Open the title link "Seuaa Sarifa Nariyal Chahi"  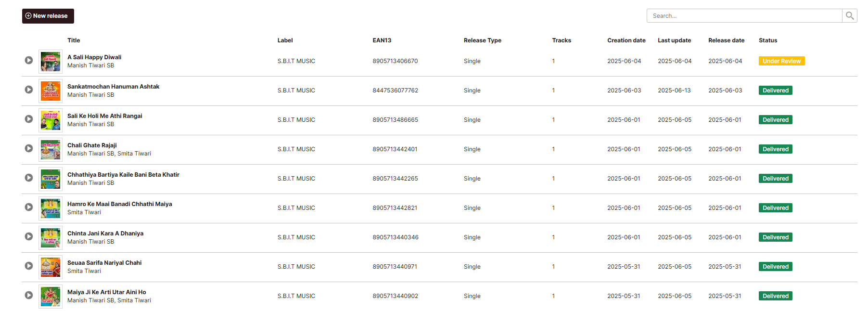pos(104,262)
